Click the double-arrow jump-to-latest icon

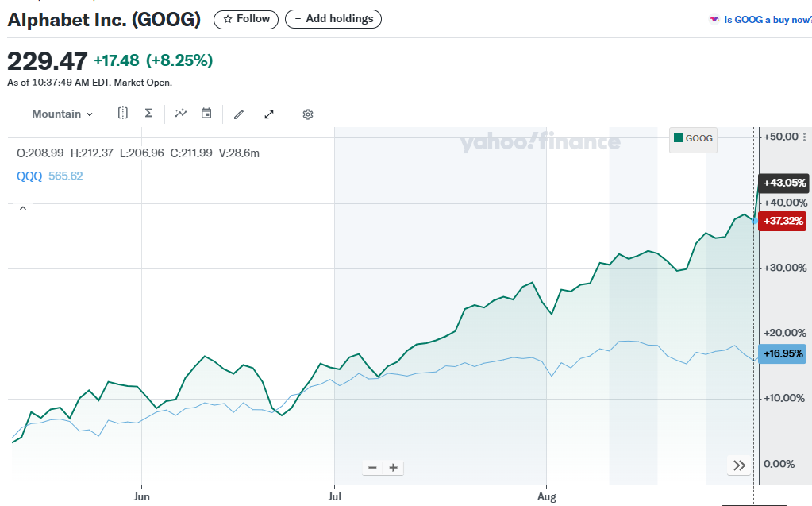tap(739, 466)
